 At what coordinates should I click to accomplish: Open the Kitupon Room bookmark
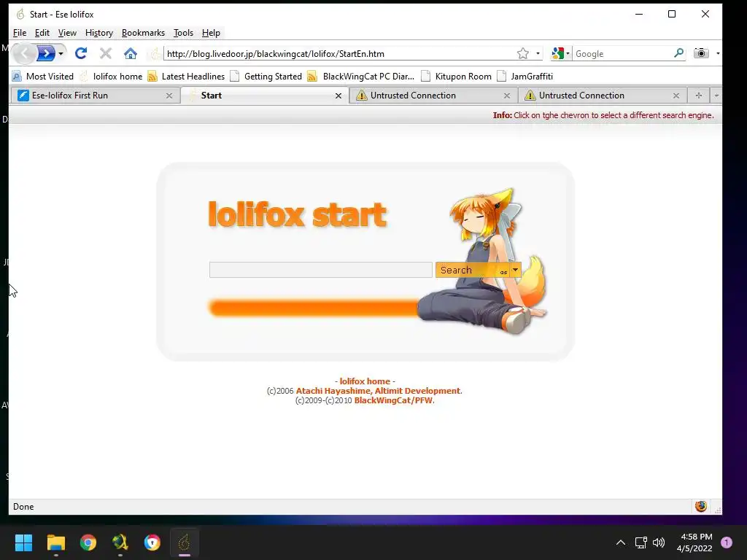coord(457,76)
